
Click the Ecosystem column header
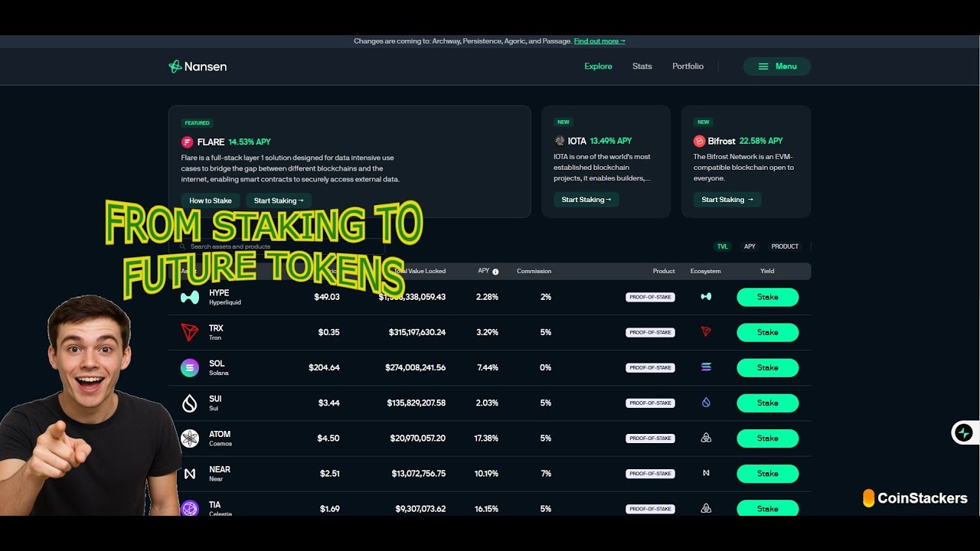coord(705,271)
